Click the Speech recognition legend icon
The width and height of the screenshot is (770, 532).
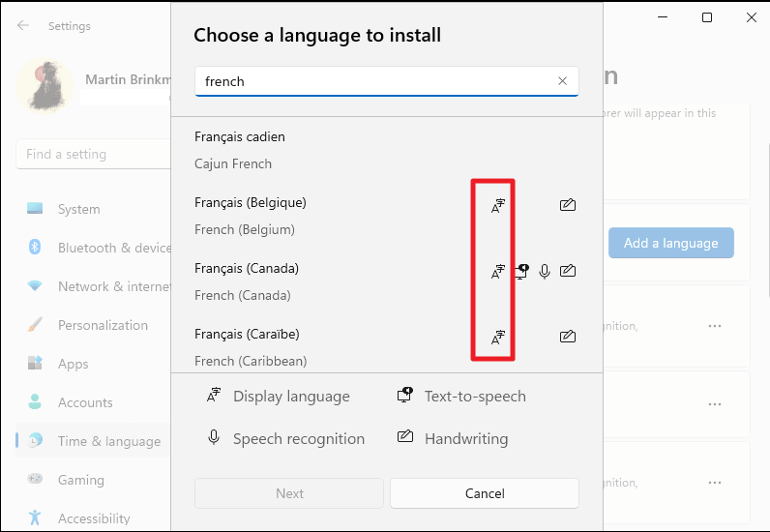click(214, 437)
